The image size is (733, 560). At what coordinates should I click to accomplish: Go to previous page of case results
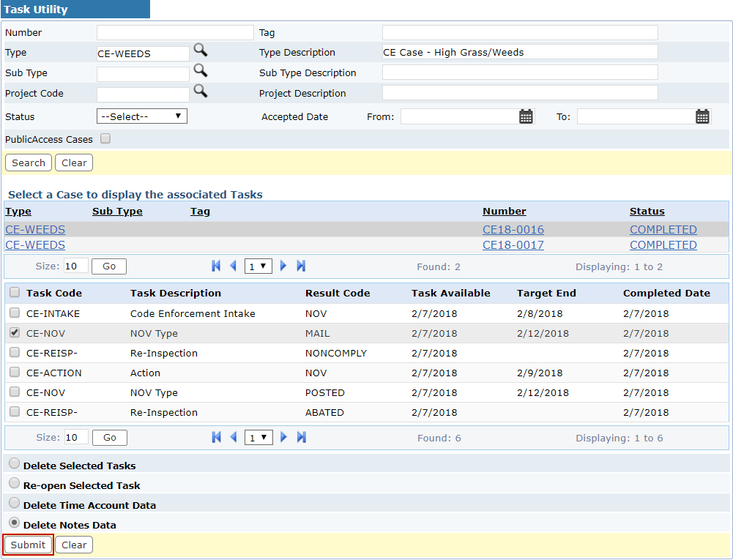point(234,266)
